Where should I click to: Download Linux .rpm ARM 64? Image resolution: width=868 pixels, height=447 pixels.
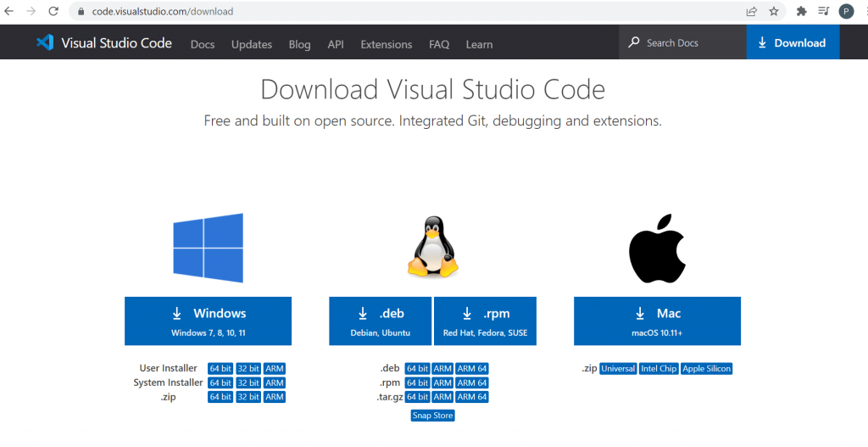[x=472, y=383]
